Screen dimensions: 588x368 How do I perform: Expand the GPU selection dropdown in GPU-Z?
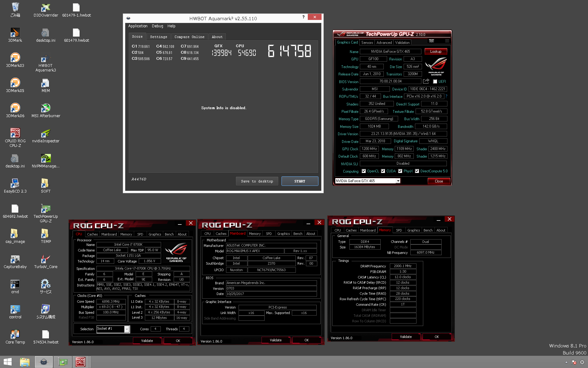click(398, 181)
